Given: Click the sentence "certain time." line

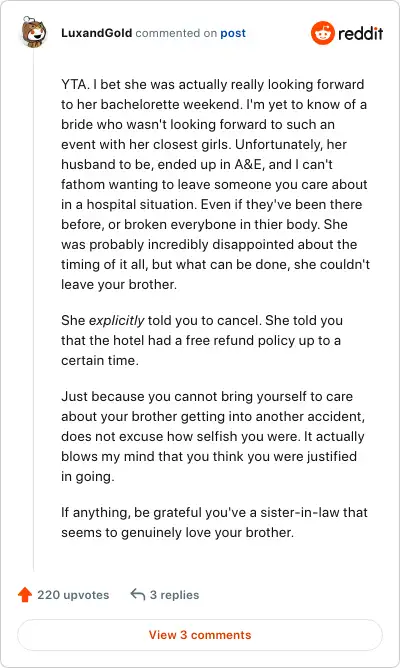Looking at the screenshot, I should 100,360.
